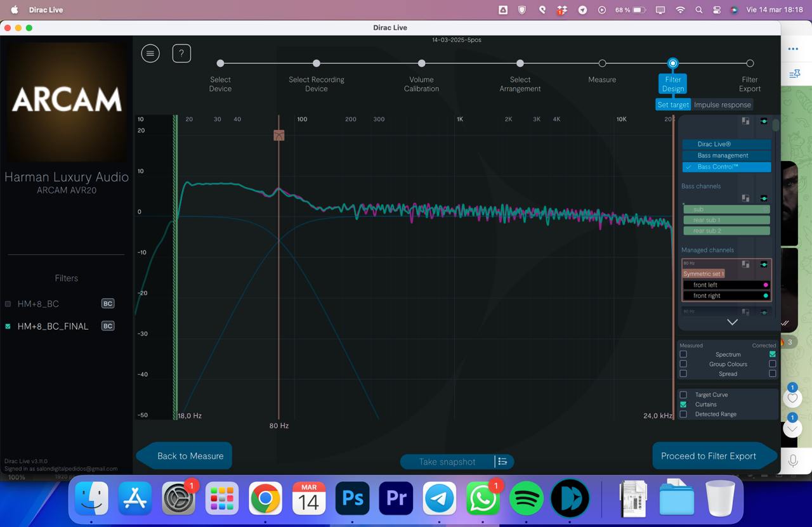
Task: Enable the Measured Spread checkbox
Action: (x=683, y=374)
